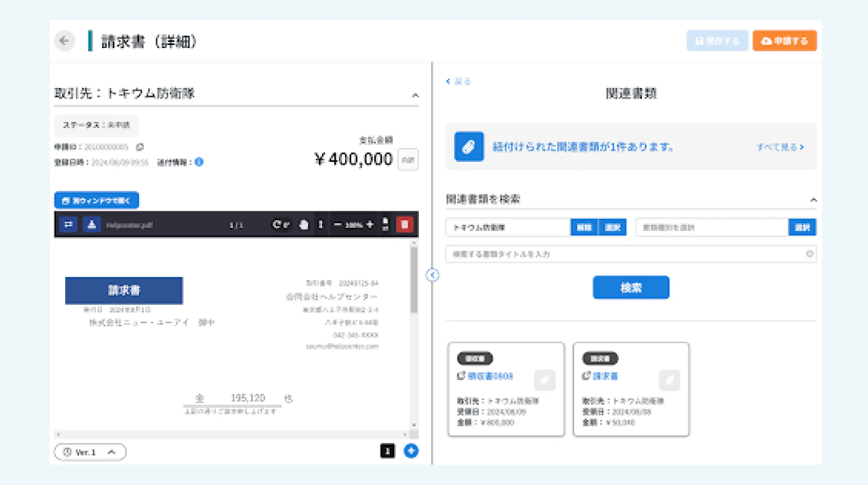Zoom out the PDF with the minus icon
The height and width of the screenshot is (485, 868).
pyautogui.click(x=338, y=224)
